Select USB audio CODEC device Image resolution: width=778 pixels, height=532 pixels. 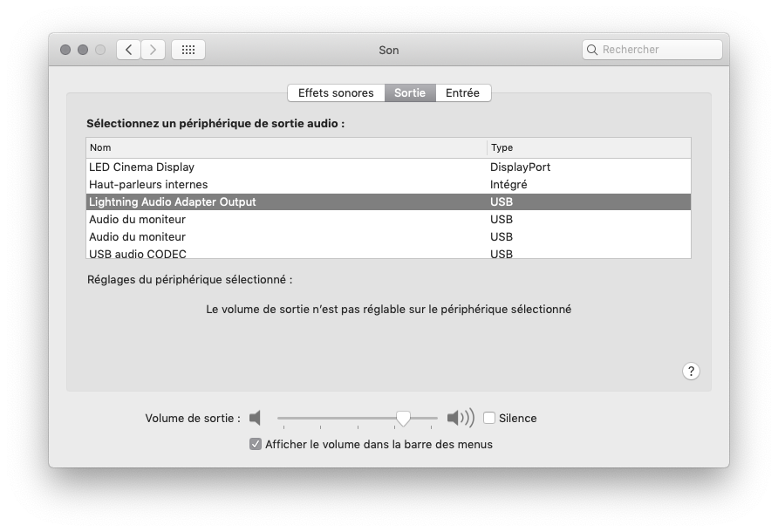[x=388, y=253]
